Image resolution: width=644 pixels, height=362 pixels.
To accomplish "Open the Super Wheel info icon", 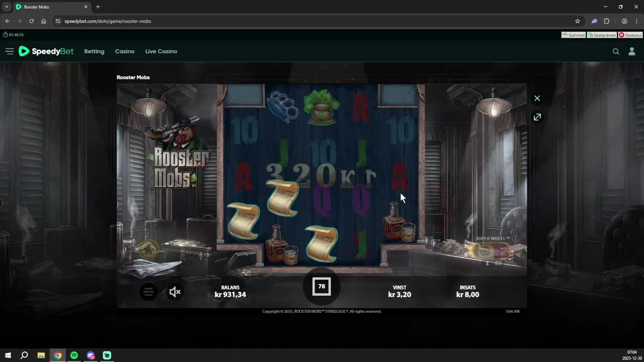I will (x=515, y=238).
